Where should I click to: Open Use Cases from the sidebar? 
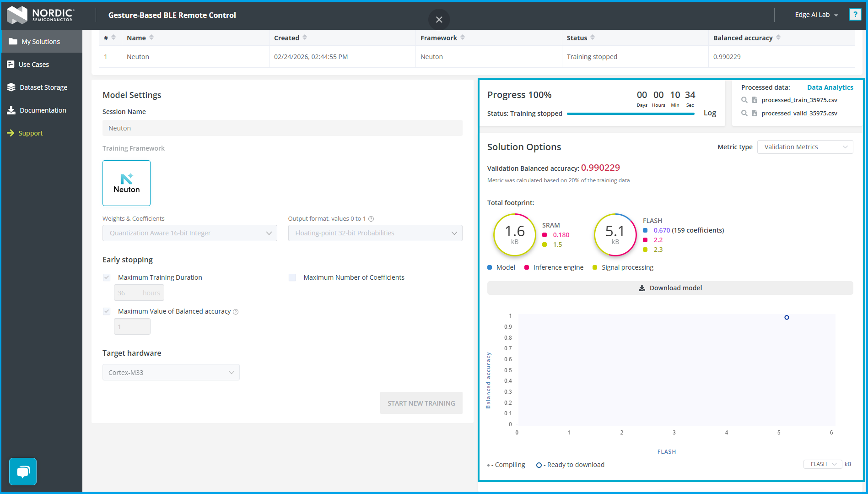[x=33, y=64]
